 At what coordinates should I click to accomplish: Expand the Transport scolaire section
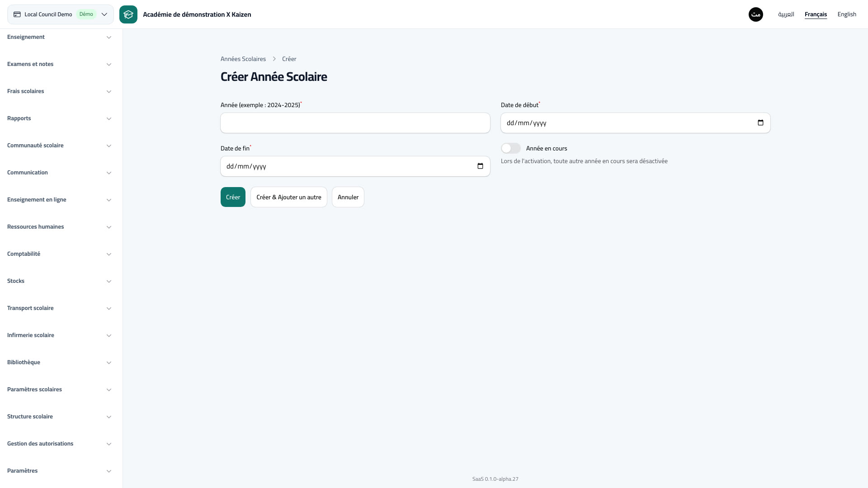(x=60, y=308)
